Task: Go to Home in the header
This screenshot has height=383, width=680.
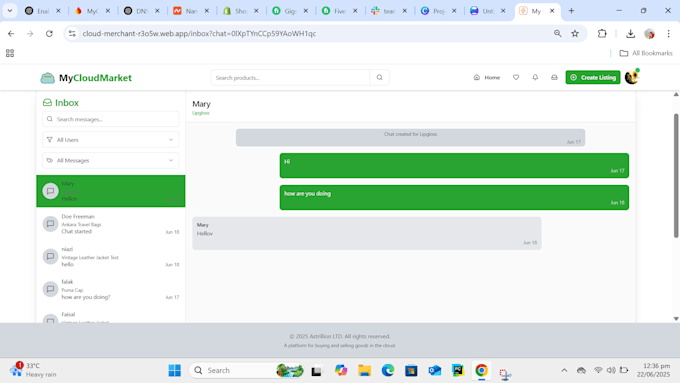Action: (487, 77)
